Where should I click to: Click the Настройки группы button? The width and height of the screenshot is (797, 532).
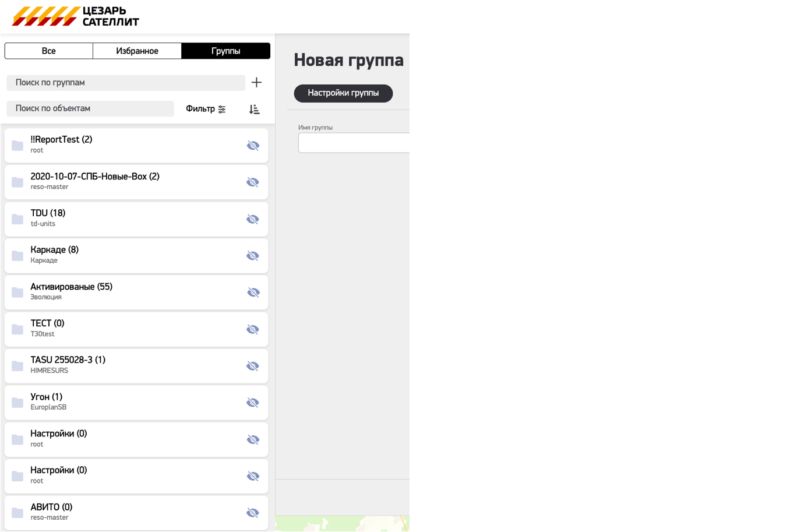tap(343, 93)
